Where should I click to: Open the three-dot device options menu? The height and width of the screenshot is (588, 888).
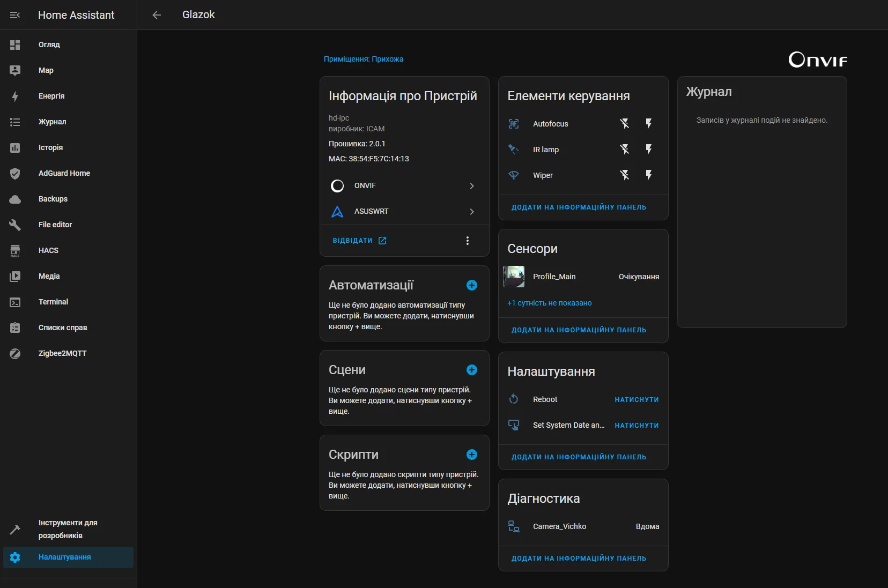pos(468,241)
